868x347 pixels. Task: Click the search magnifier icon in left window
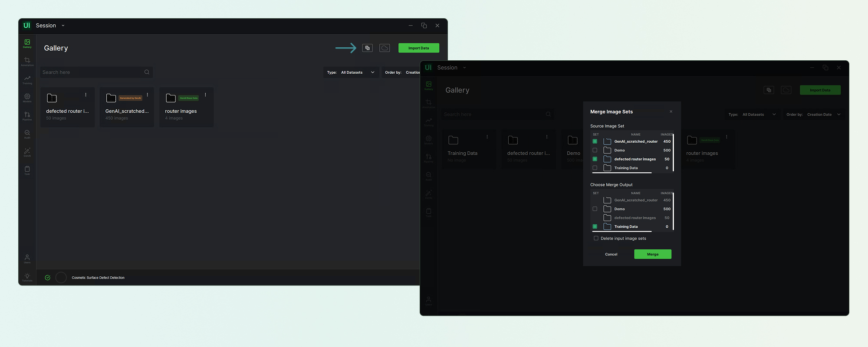click(147, 72)
